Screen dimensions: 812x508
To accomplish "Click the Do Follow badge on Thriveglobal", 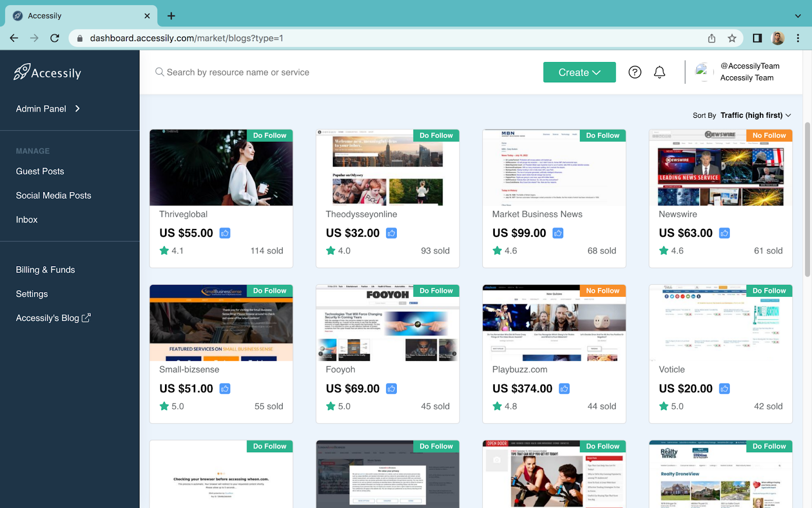I will [269, 136].
